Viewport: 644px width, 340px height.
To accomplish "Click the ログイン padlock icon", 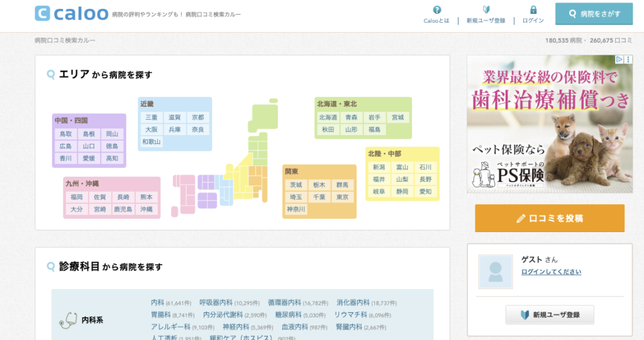I will pyautogui.click(x=533, y=9).
